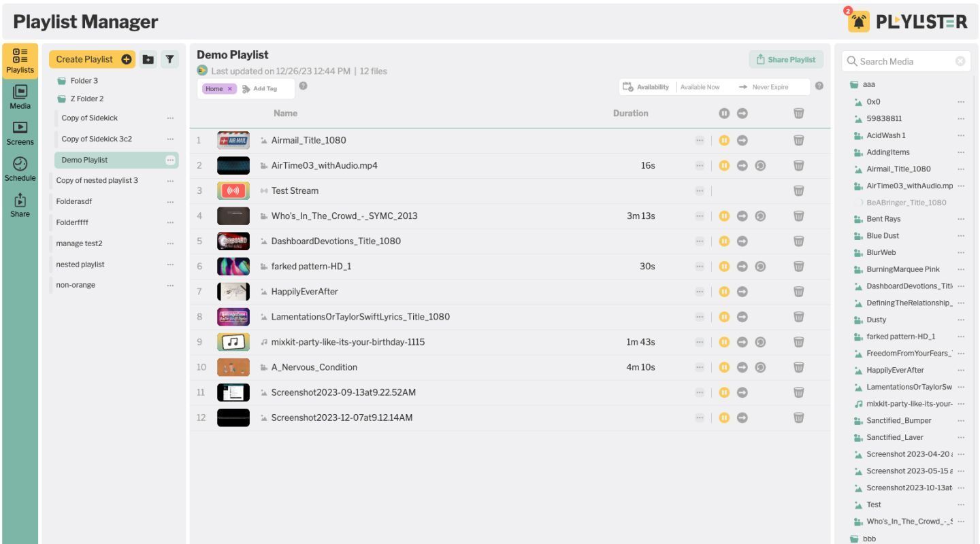Click inside the Search Media field
Image resolution: width=980 pixels, height=544 pixels.
(905, 61)
